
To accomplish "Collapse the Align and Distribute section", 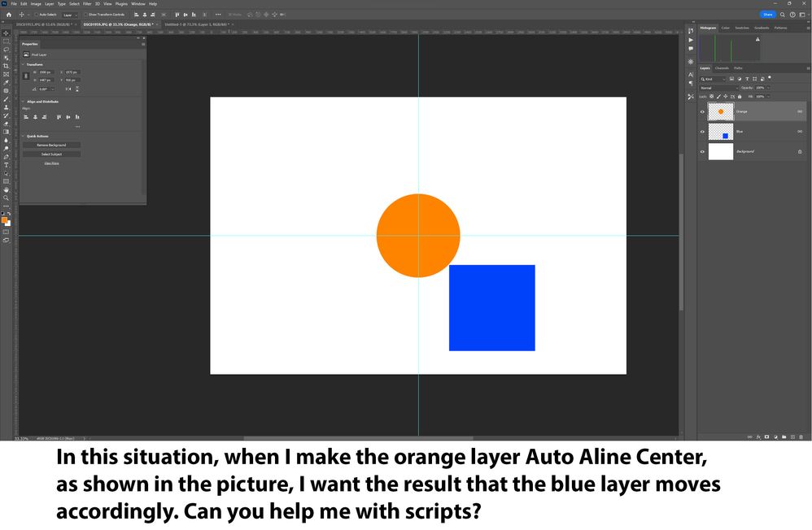I will click(x=23, y=101).
